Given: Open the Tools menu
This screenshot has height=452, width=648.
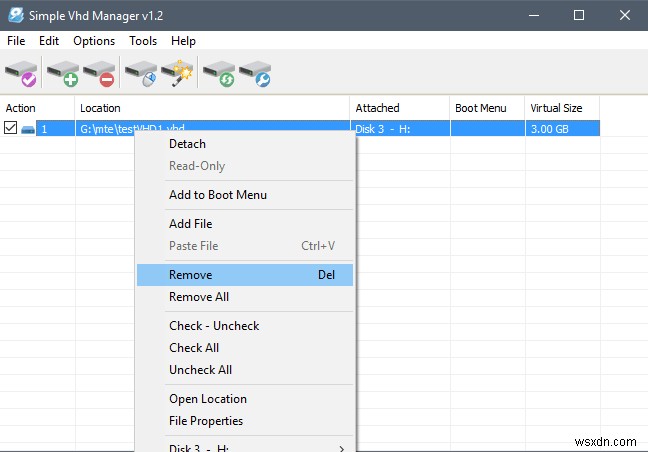Looking at the screenshot, I should point(143,41).
